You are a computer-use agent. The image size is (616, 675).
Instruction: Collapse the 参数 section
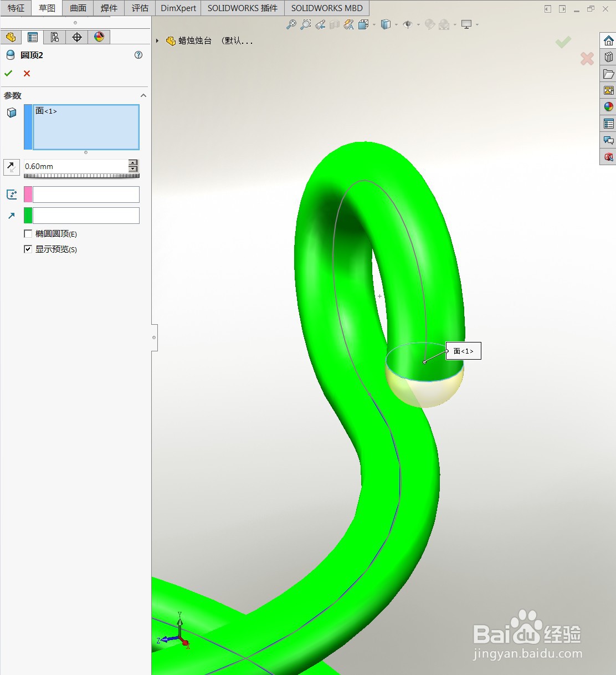pyautogui.click(x=143, y=95)
